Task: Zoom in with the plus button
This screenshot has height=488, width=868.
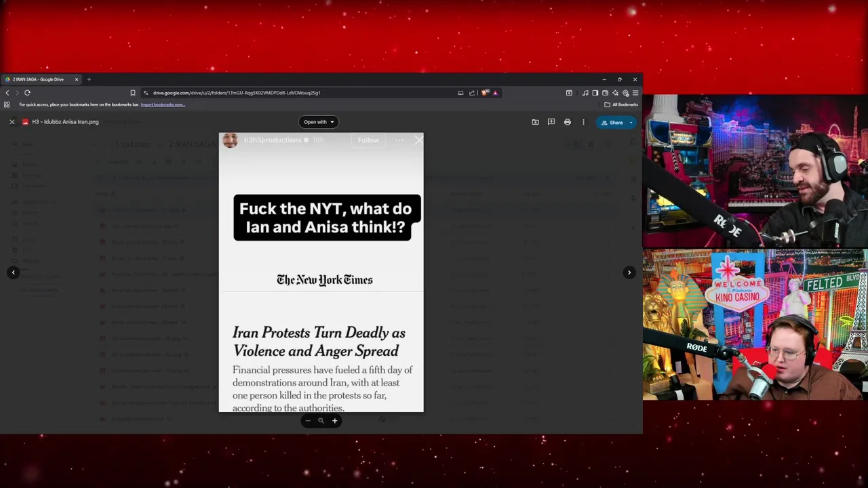Action: (x=334, y=421)
